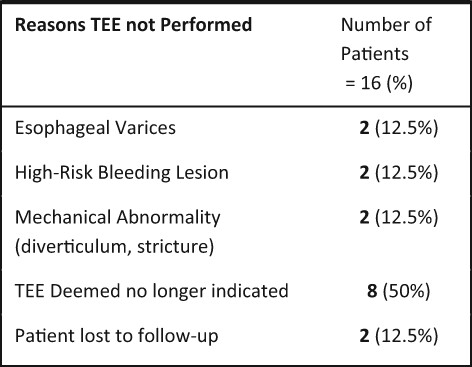Screen dimensions: 472x367
Task: Click the '(diverticulum, stricture)' text line
Action: [114, 247]
